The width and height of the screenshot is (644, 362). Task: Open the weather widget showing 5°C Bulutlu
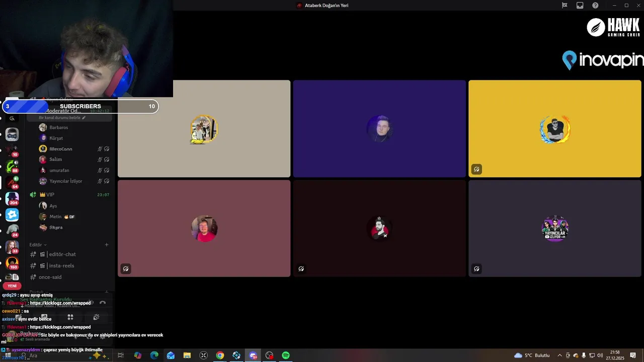pos(532,355)
